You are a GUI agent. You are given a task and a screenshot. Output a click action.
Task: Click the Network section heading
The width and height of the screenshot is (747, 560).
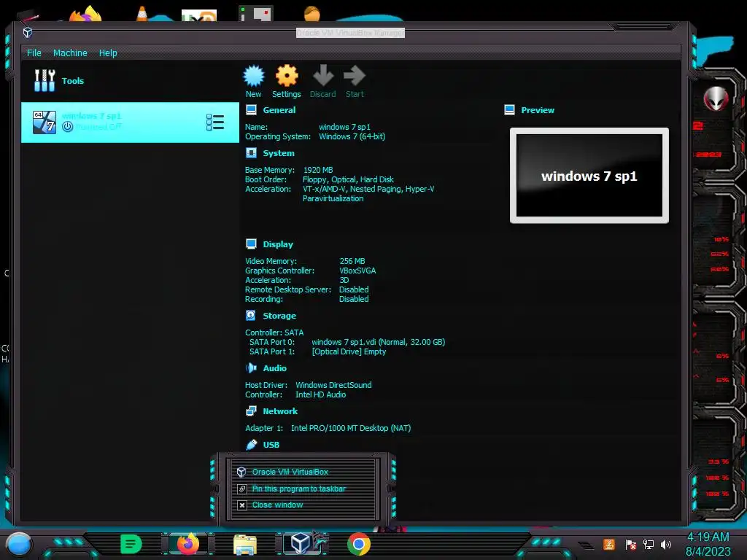[280, 411]
